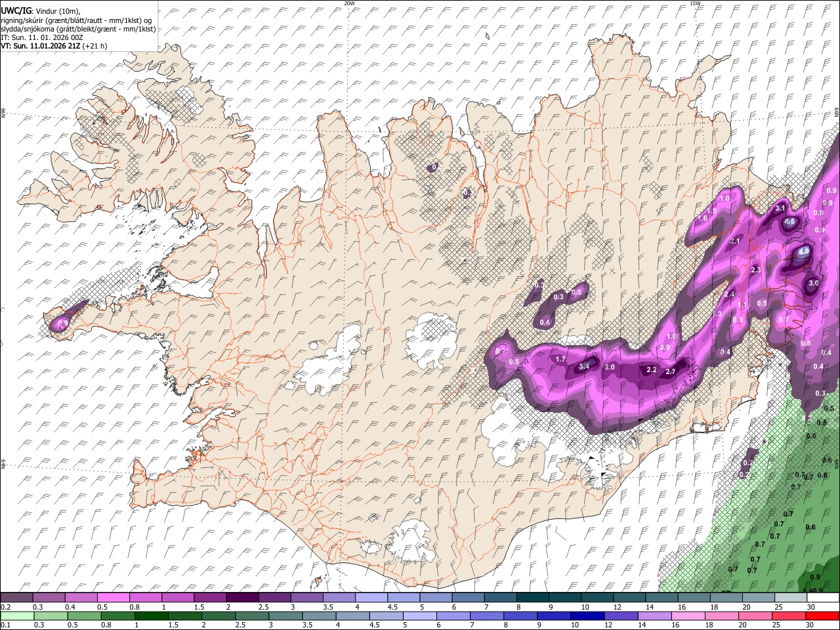Pick the 0.1 pale green swatch, lower scale
This screenshot has height=630, width=840.
click(16, 616)
